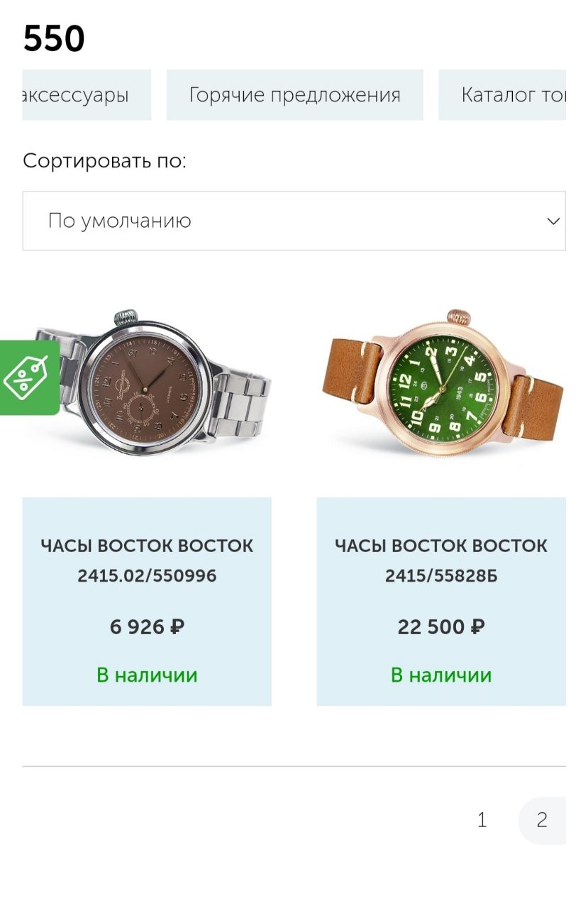
Task: Click the green discount tag icon
Action: (26, 377)
